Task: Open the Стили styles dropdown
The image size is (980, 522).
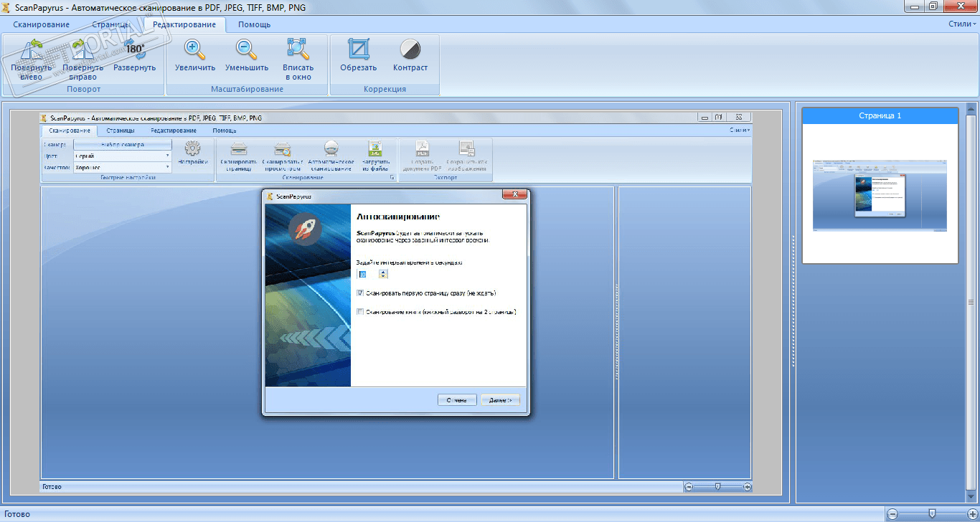Action: coord(962,24)
